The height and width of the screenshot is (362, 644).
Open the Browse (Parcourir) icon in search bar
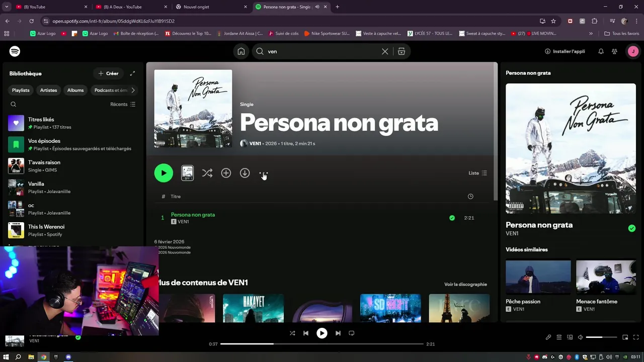coord(401,51)
